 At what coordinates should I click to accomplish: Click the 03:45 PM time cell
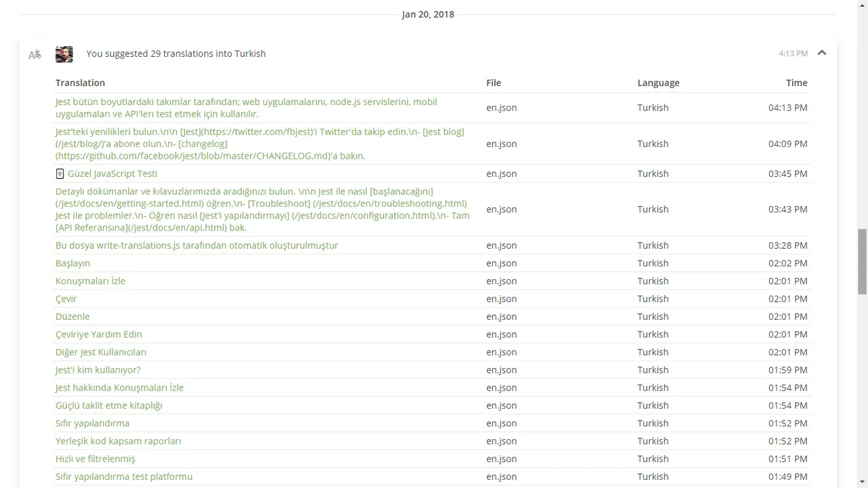click(x=788, y=174)
